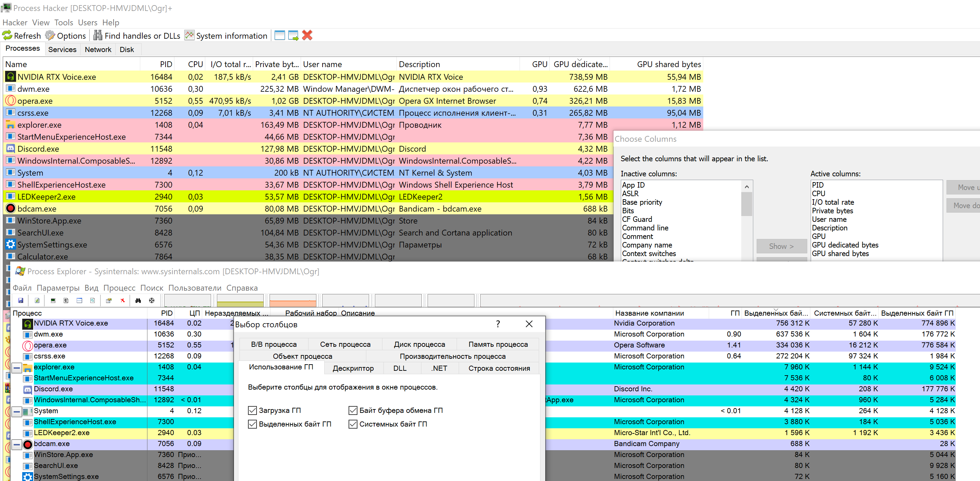The width and height of the screenshot is (980, 481).
Task: Toggle Системных байт ГП checkbox
Action: pos(353,424)
